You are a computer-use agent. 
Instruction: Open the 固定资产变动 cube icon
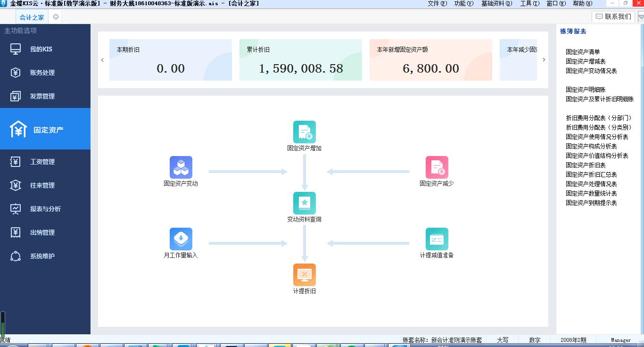pyautogui.click(x=181, y=167)
